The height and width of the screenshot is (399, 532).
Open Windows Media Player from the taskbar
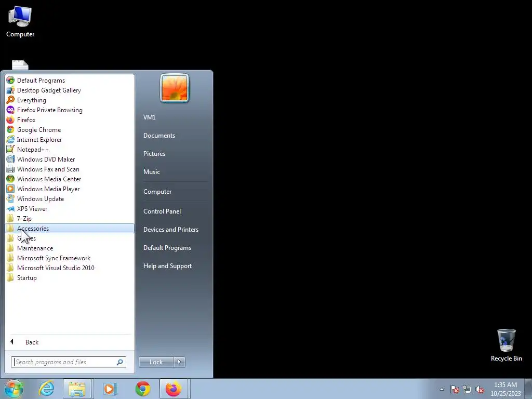point(109,389)
